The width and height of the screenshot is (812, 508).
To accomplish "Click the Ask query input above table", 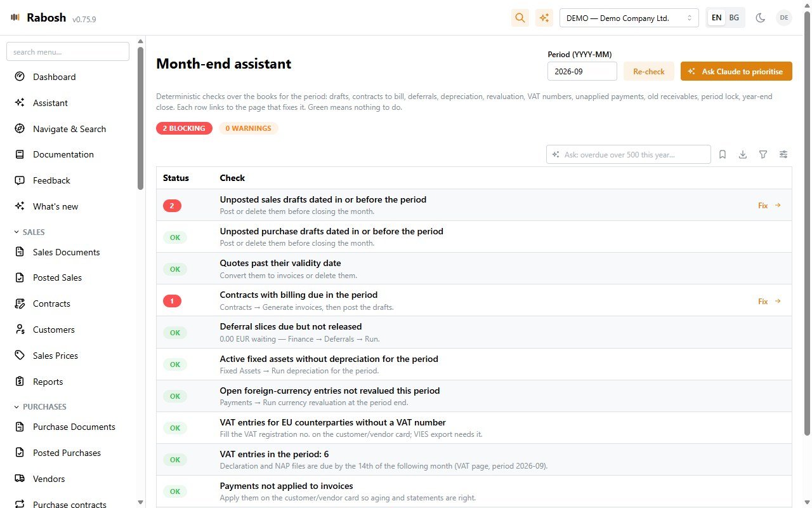I will (x=629, y=154).
